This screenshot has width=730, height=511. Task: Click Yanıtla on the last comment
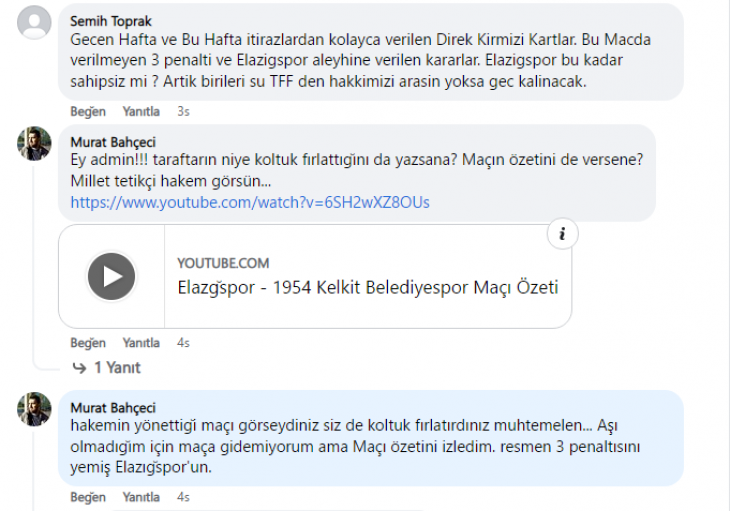141,496
